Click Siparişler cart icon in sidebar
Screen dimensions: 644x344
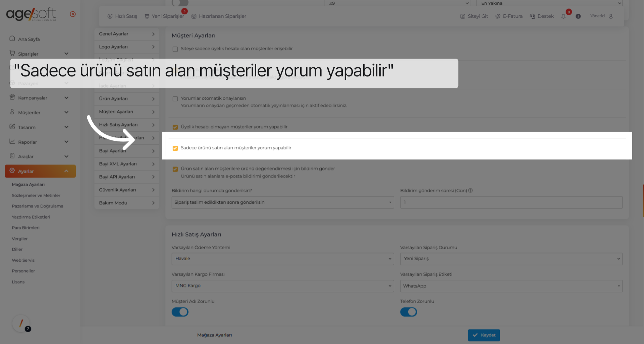(12, 53)
